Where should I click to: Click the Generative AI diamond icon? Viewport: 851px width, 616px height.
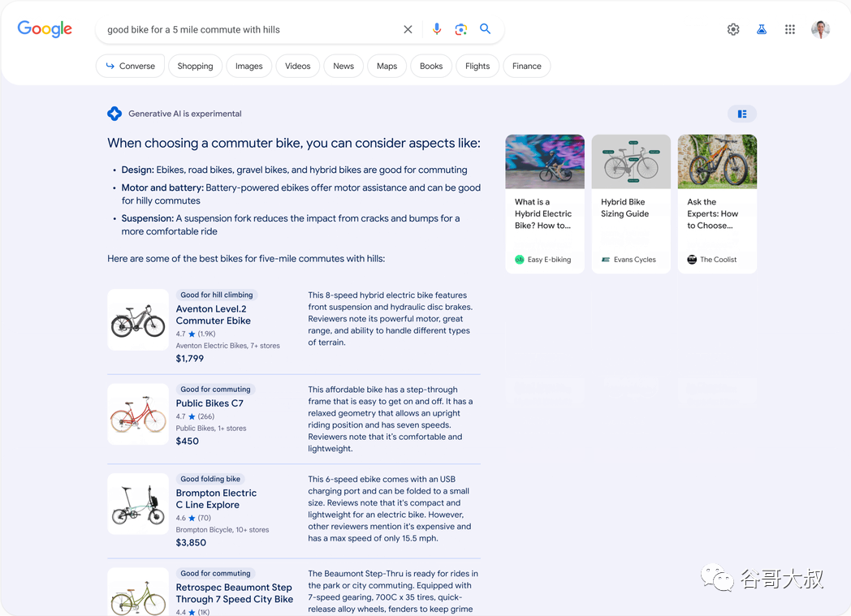pyautogui.click(x=114, y=114)
